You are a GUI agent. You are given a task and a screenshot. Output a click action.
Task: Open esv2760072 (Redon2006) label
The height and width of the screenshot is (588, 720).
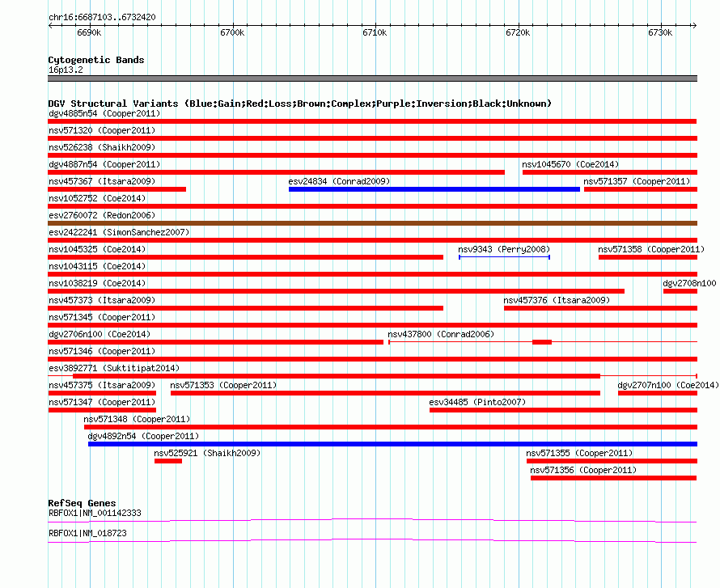pyautogui.click(x=102, y=215)
